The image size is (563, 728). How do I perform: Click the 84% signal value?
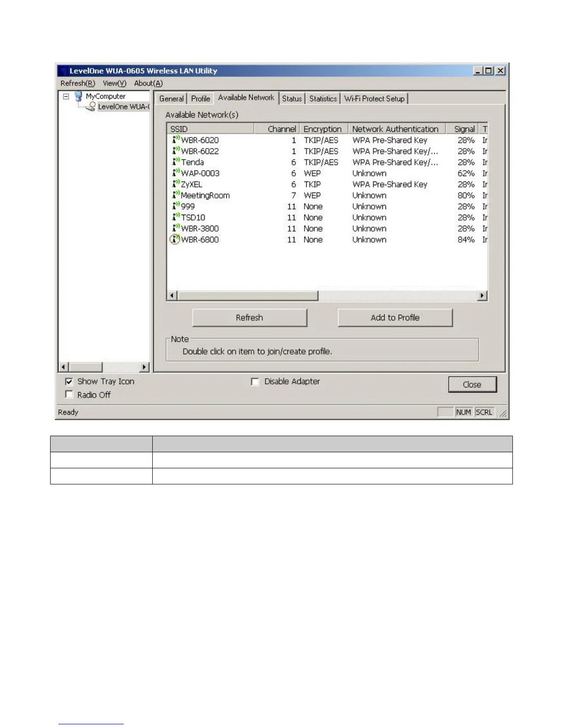click(466, 239)
